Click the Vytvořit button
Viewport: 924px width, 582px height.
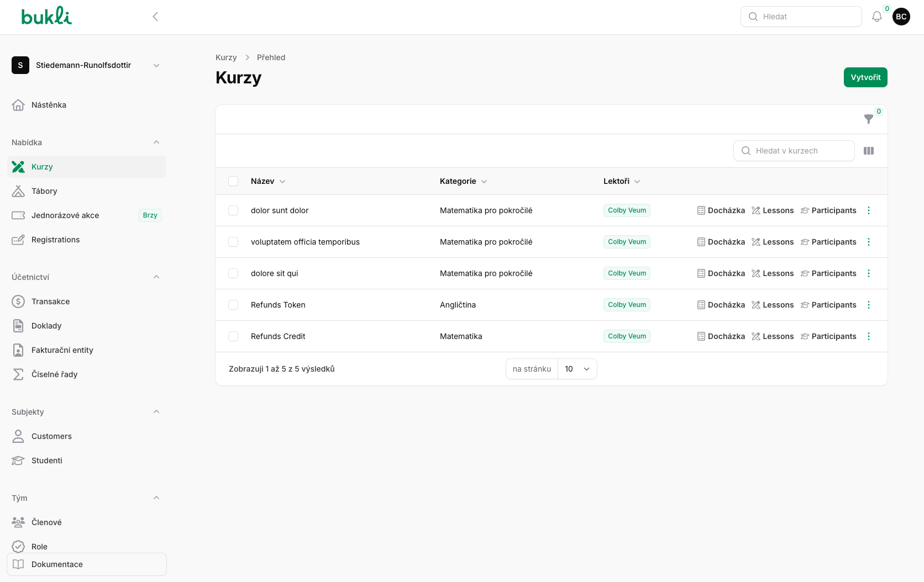pyautogui.click(x=865, y=77)
